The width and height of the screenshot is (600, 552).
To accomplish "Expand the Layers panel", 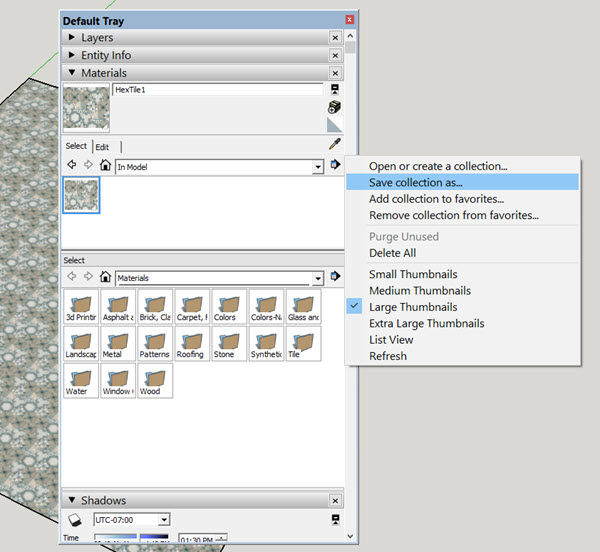I will [x=72, y=38].
